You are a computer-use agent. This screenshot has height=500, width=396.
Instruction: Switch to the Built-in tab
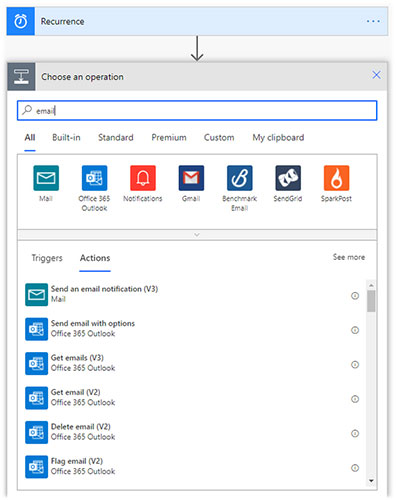[x=66, y=137]
